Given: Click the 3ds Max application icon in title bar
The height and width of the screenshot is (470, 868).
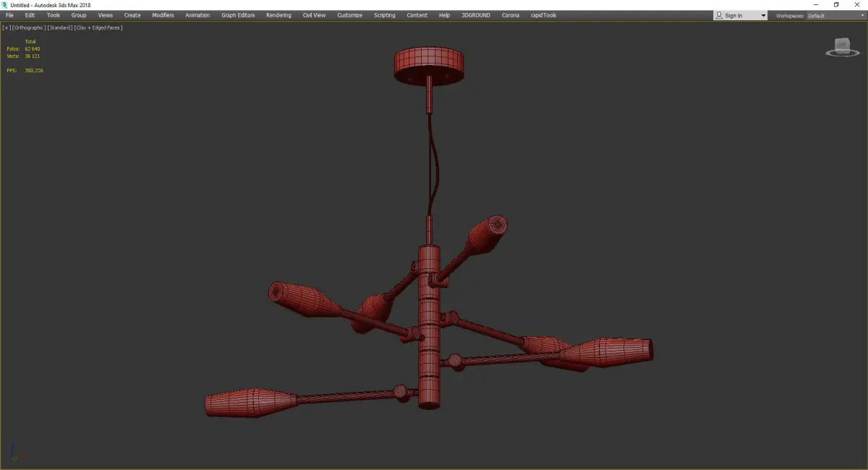Looking at the screenshot, I should pos(5,4).
